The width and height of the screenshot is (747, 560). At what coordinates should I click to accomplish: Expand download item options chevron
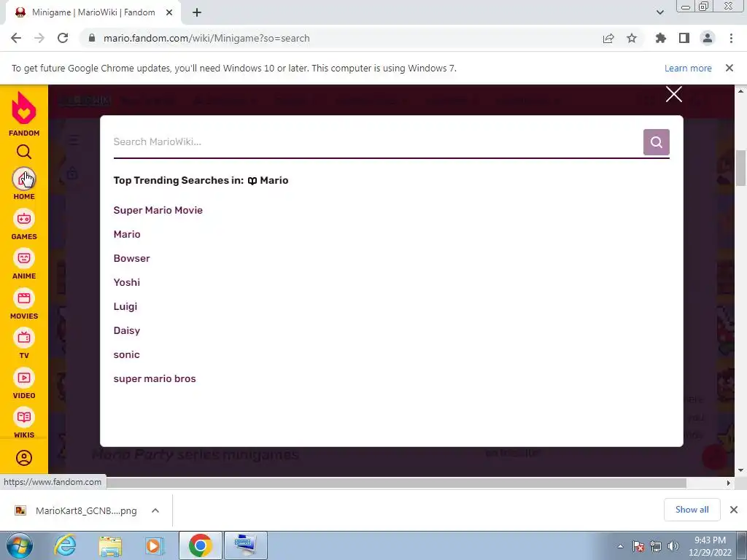[x=155, y=510]
